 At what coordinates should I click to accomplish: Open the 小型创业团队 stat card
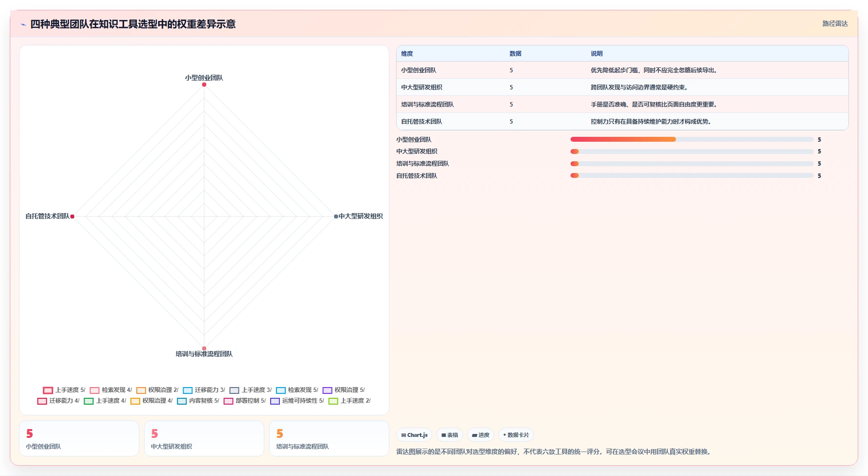pyautogui.click(x=79, y=438)
